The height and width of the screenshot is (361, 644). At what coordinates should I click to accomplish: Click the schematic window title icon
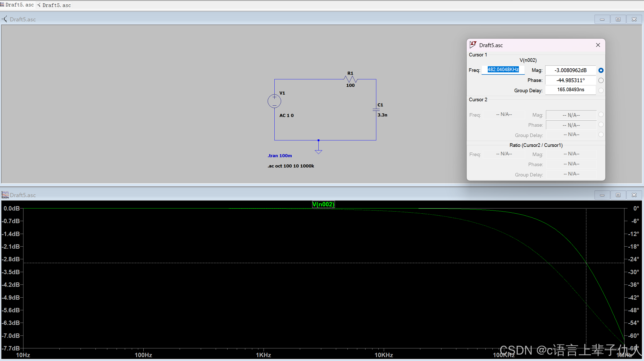point(5,19)
